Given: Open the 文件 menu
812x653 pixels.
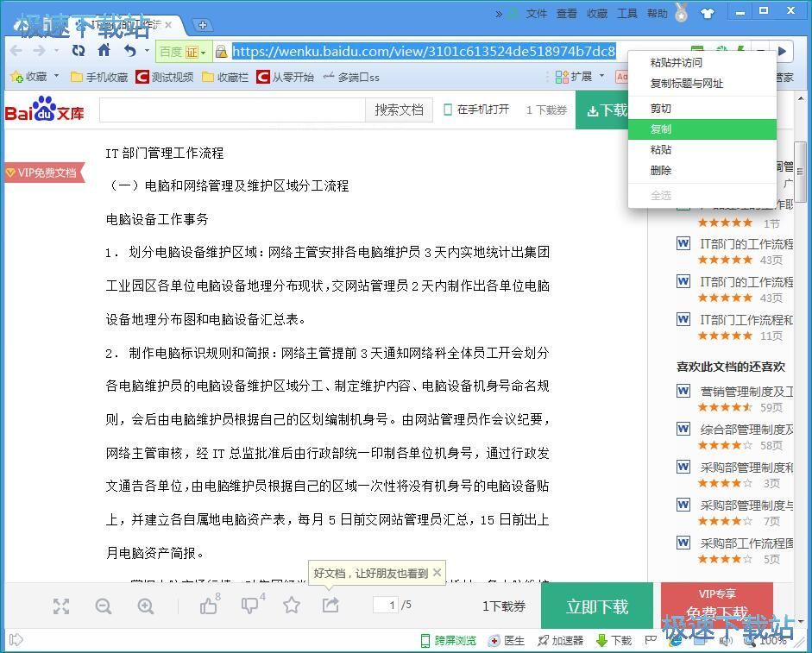Looking at the screenshot, I should 537,14.
